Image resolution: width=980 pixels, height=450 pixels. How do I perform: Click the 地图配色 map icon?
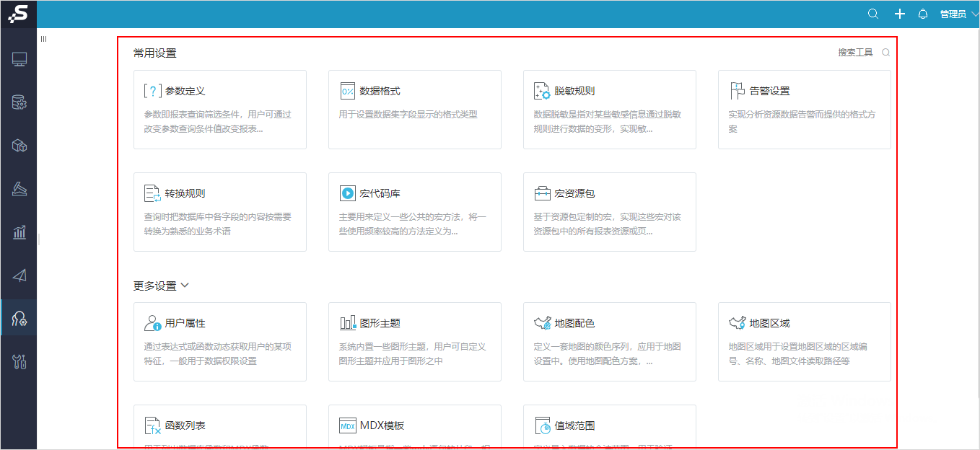click(542, 323)
